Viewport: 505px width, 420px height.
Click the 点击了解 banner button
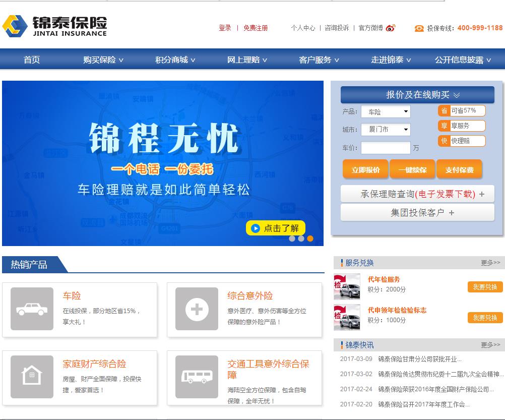(276, 228)
